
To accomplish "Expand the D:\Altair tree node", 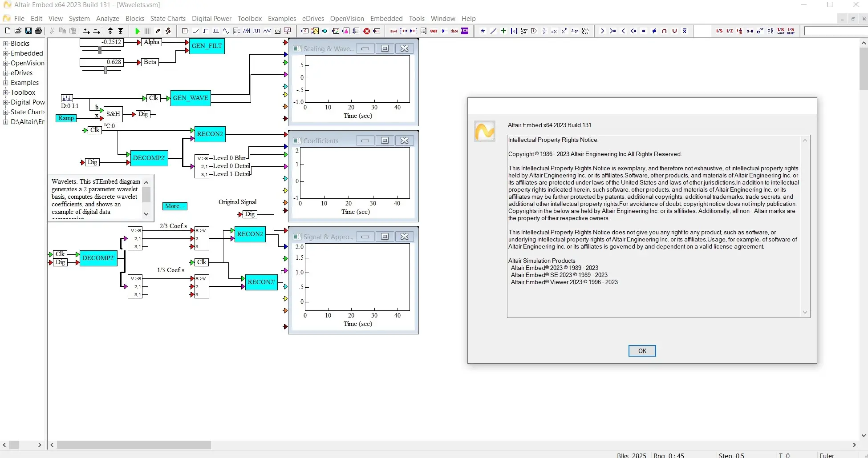I will point(6,122).
